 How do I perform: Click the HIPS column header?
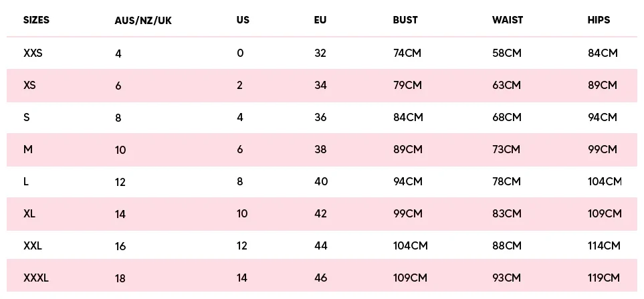(599, 20)
